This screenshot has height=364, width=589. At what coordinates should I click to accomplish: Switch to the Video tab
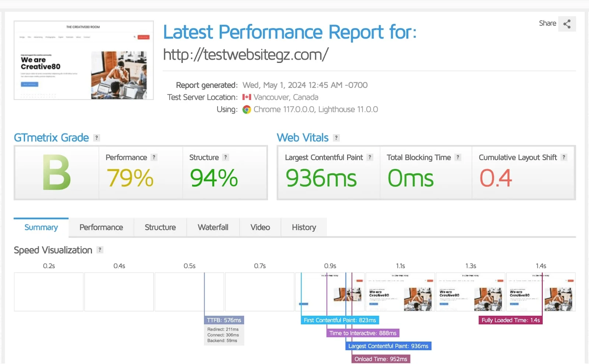pyautogui.click(x=260, y=227)
